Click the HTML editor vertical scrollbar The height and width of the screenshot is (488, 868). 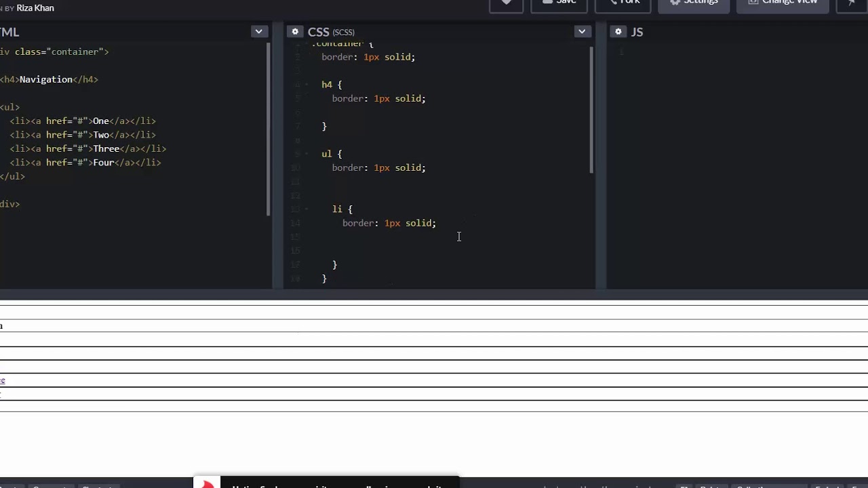click(269, 129)
